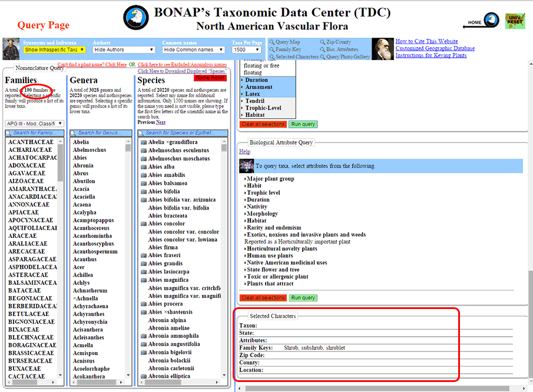Expand Rarity and endemism attribute
The height and width of the screenshot is (392, 533).
(273, 228)
